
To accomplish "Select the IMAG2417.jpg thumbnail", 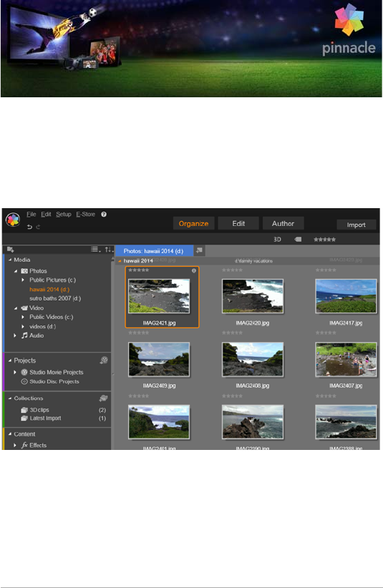I will point(346,296).
